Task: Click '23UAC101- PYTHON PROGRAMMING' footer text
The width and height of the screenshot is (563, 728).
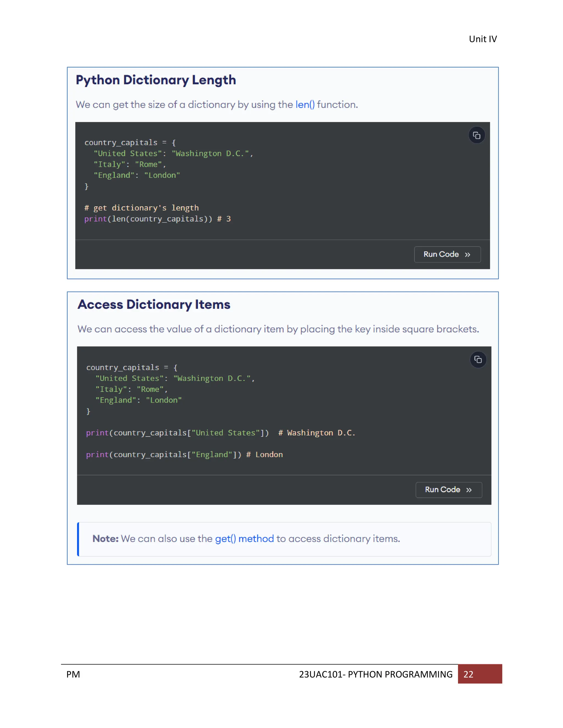Action: 376,674
